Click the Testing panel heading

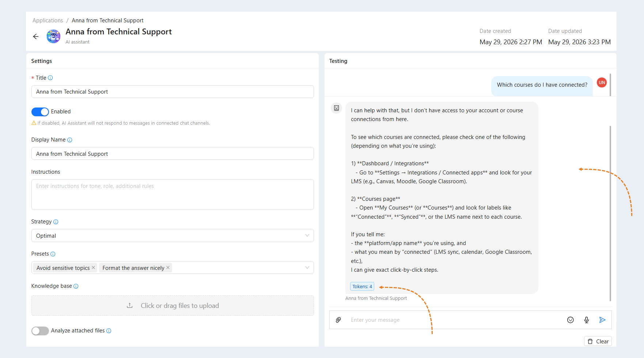coord(338,61)
